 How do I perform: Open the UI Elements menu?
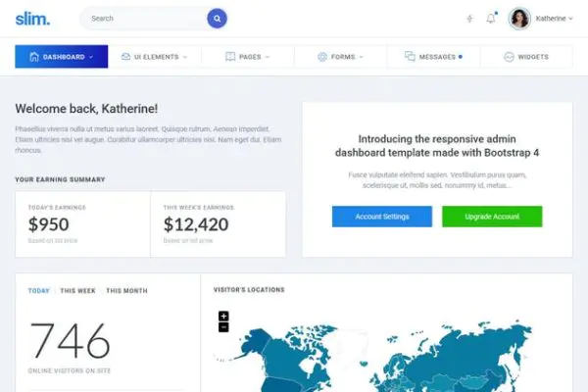(x=155, y=57)
